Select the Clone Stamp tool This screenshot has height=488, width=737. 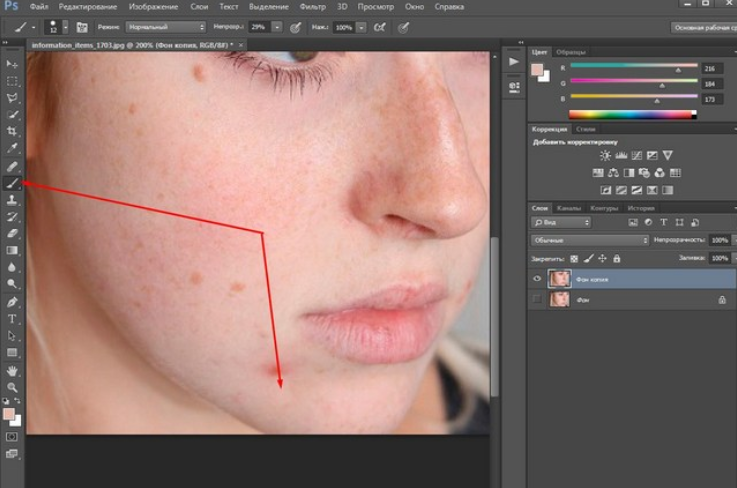pyautogui.click(x=12, y=200)
